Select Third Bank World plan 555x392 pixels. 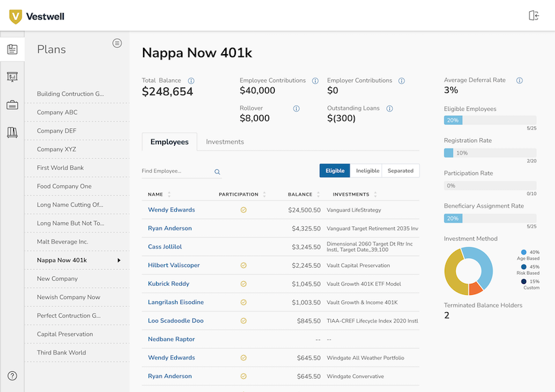[x=77, y=352]
